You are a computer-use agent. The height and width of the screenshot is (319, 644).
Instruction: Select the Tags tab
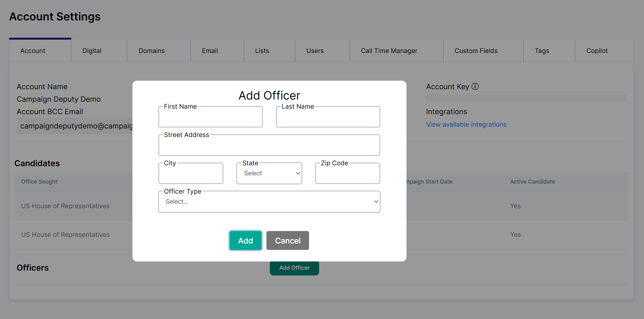tap(542, 51)
